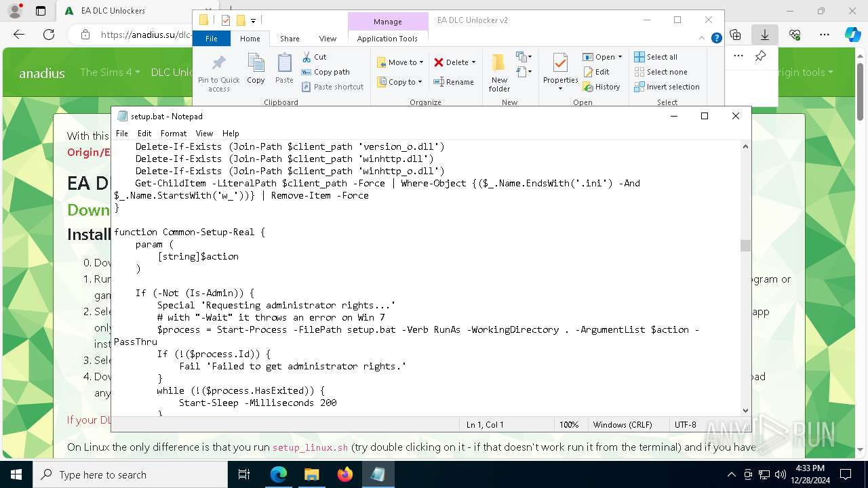Click the UTF-8 encoding in Notepad status bar
Screen dimensions: 868x488
pos(686,425)
